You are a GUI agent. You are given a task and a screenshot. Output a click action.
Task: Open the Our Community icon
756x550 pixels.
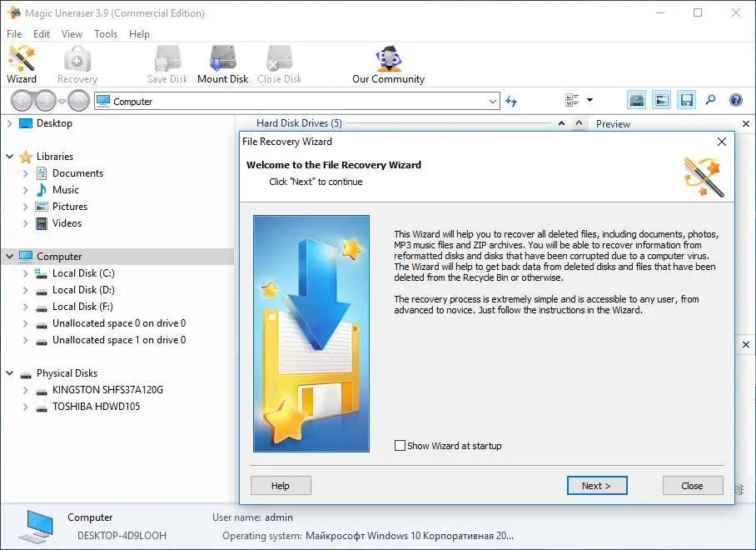point(388,65)
